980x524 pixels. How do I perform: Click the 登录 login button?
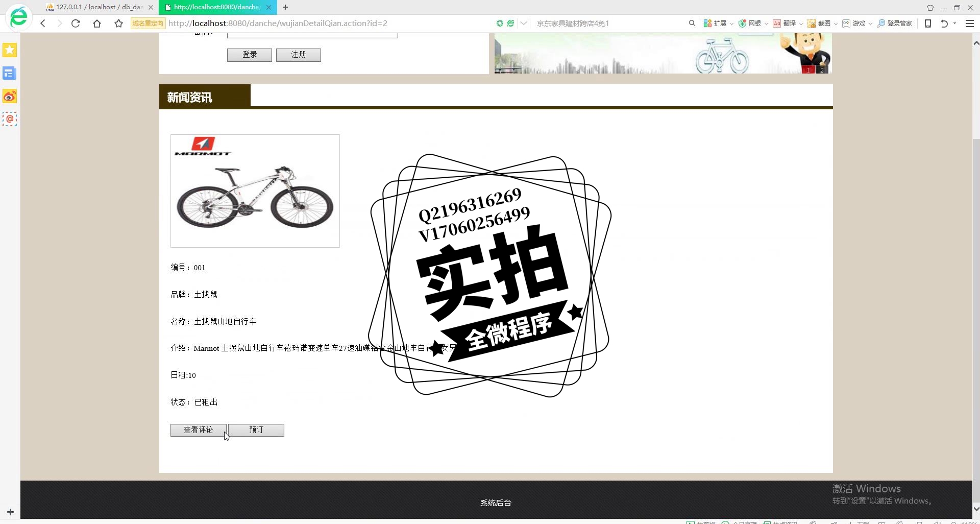pyautogui.click(x=250, y=55)
